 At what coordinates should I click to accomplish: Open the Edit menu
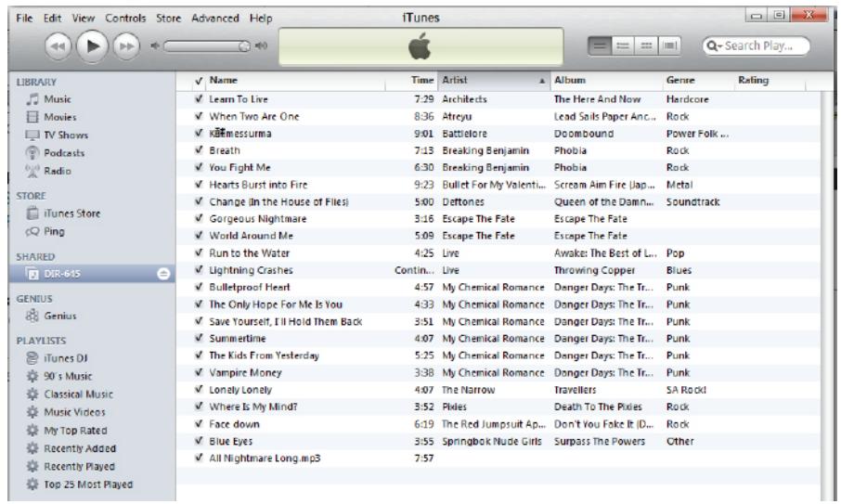click(x=52, y=19)
